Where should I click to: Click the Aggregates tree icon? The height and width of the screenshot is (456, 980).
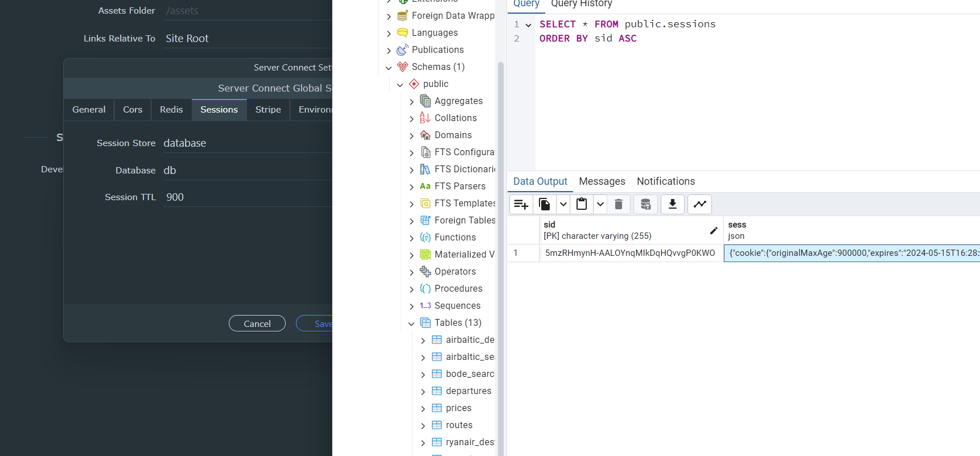pyautogui.click(x=425, y=101)
